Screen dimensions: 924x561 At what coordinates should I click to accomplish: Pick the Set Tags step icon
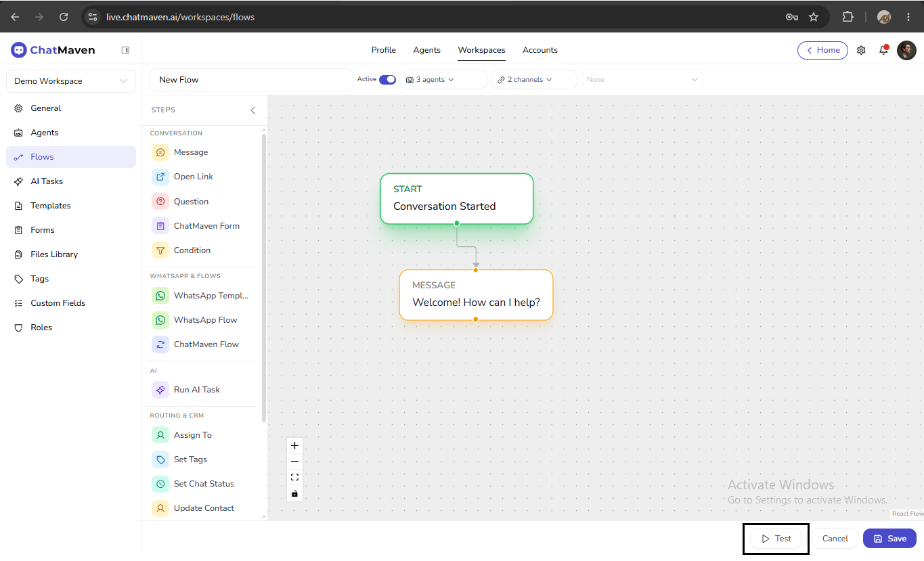click(x=160, y=459)
